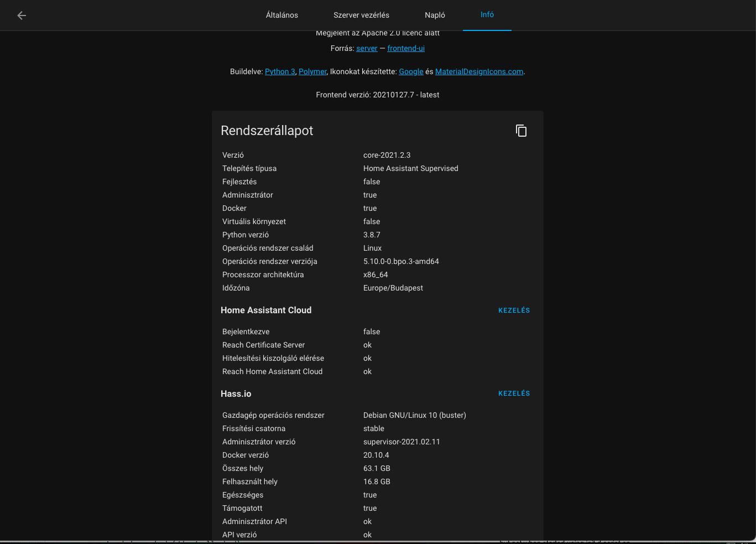Open the Napló tab
756x544 pixels.
tap(435, 15)
